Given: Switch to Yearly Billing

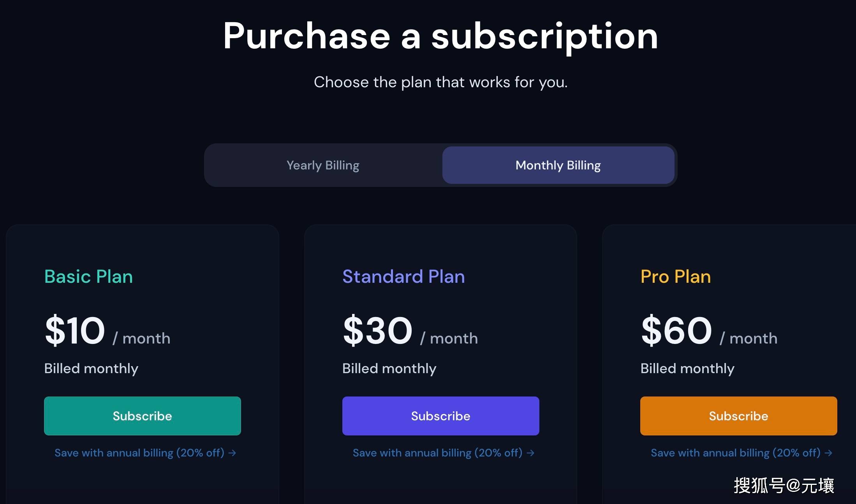Looking at the screenshot, I should pos(323,165).
